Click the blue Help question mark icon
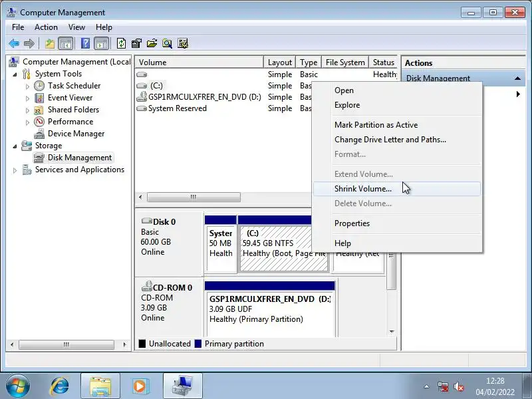This screenshot has height=399, width=532. [85, 43]
